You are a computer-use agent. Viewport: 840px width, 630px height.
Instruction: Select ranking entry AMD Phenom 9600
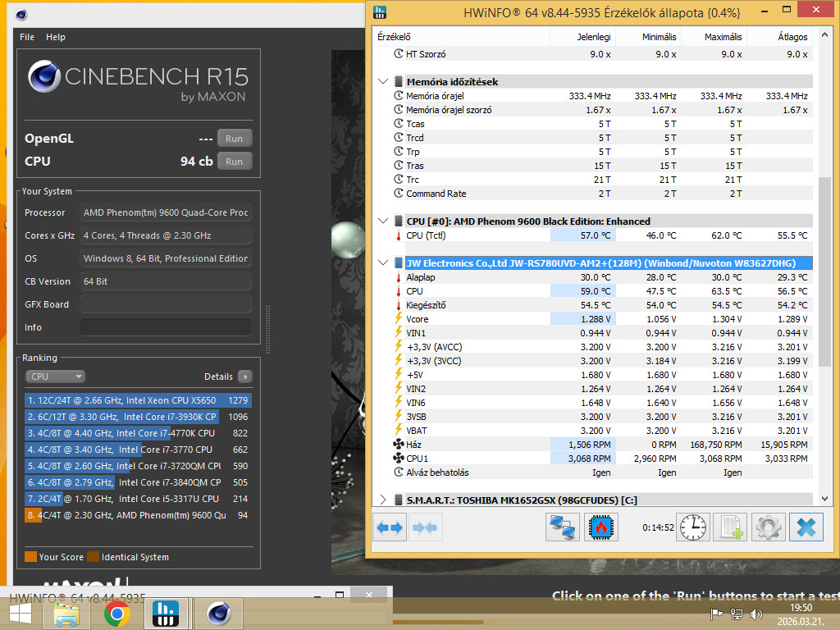tap(138, 515)
